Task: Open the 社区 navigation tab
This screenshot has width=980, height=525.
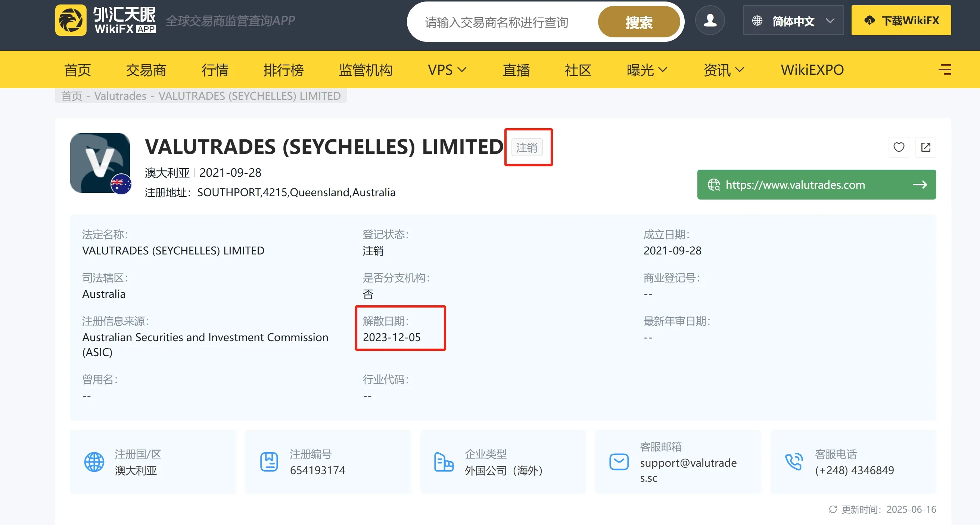Action: [x=578, y=70]
